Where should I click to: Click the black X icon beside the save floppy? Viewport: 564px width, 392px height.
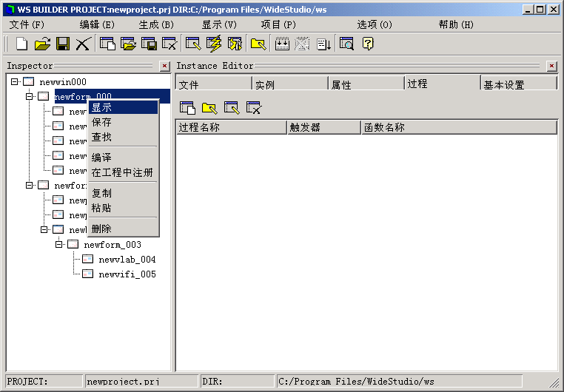click(83, 44)
